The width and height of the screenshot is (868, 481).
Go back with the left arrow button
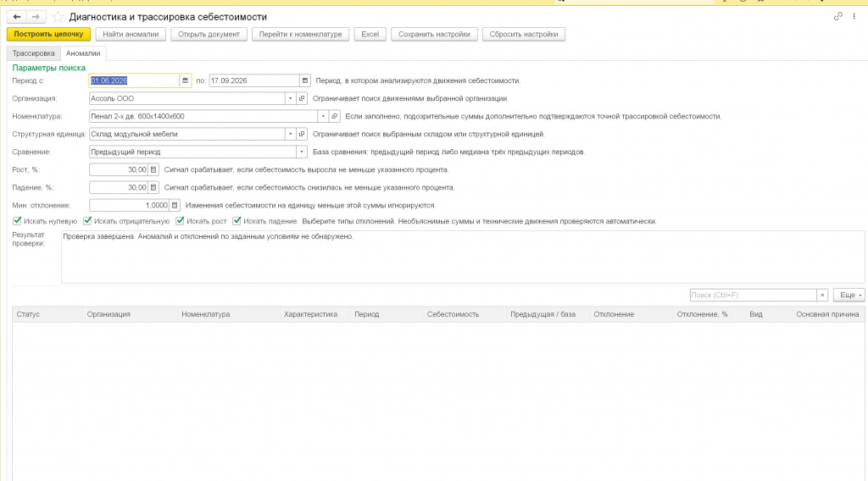click(17, 17)
